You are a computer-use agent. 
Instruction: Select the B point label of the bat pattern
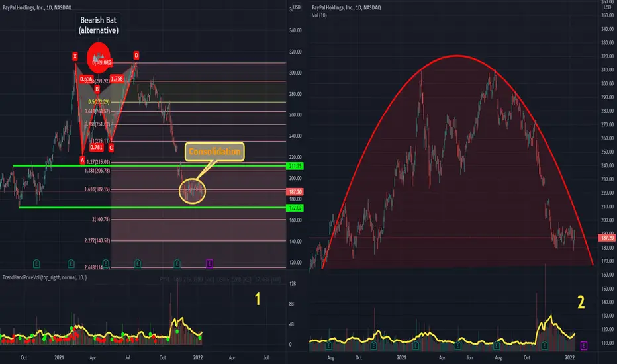97,89
